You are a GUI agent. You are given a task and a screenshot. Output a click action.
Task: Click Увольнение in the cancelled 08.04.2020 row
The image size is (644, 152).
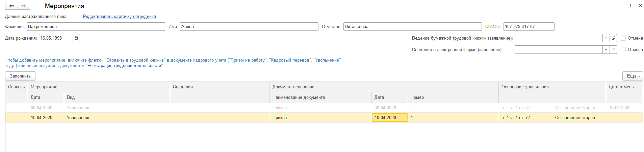pos(117,108)
